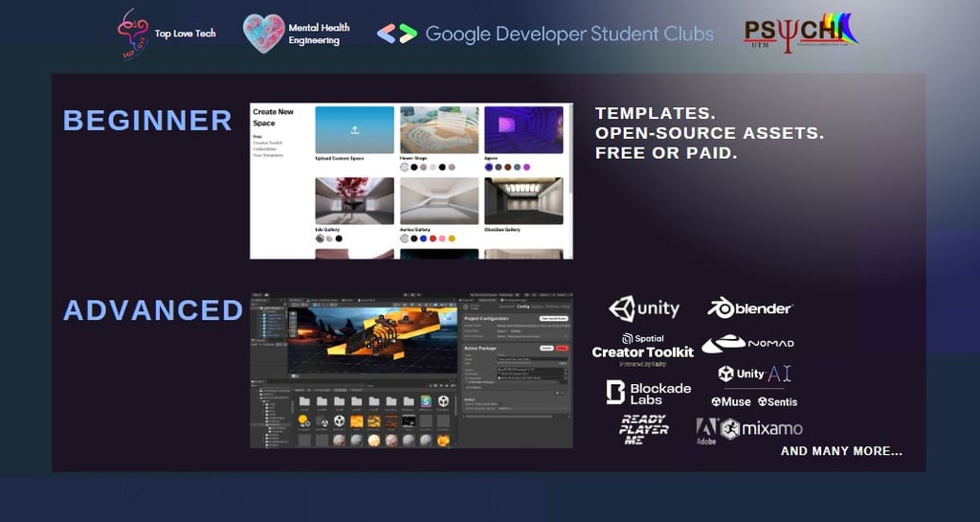Pick the yellow swatch under Aerios Gallery

click(452, 238)
